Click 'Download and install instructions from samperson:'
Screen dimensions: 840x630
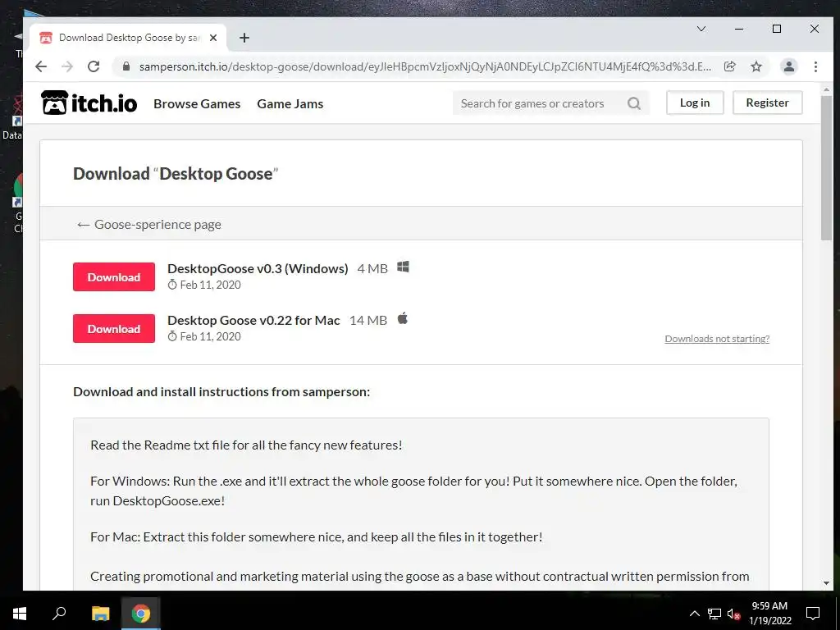click(221, 391)
